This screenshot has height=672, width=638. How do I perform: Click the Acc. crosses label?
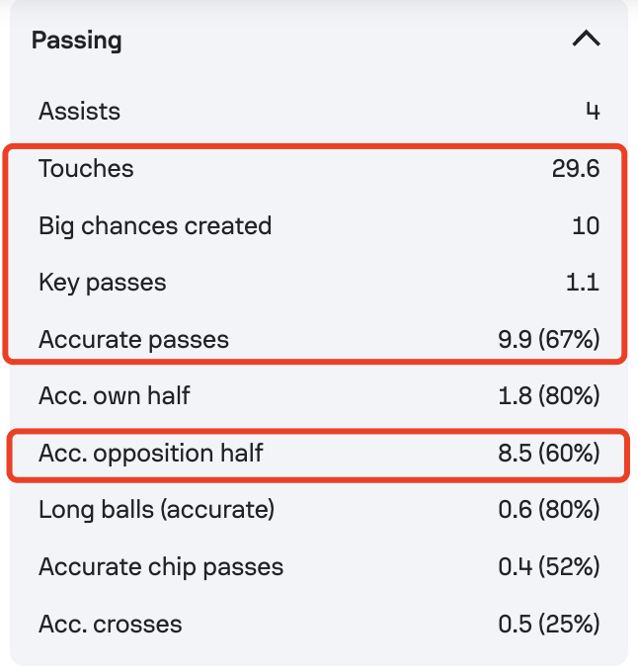pyautogui.click(x=111, y=624)
